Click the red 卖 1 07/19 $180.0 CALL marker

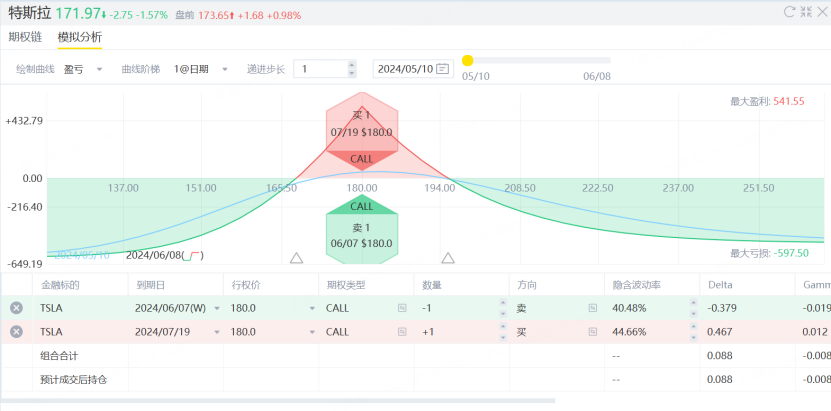362,131
